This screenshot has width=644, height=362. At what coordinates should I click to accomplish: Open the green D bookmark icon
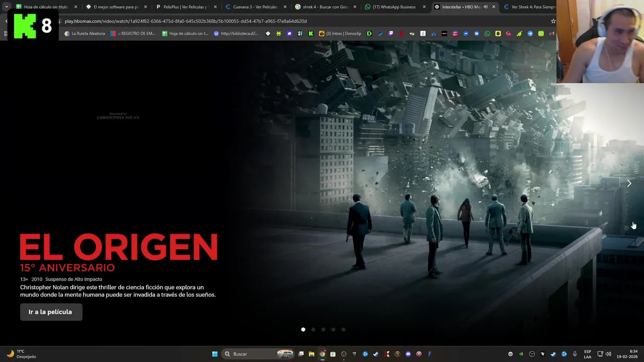[x=369, y=34]
